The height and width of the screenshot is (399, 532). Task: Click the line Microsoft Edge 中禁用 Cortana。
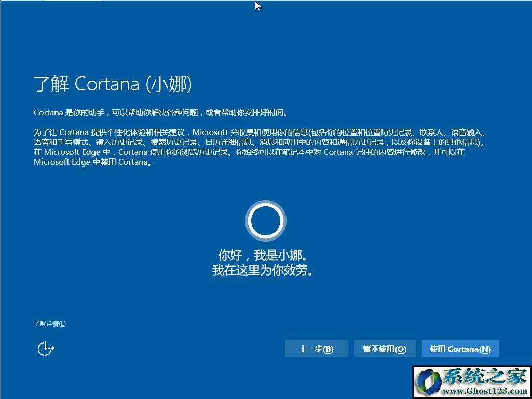click(x=92, y=162)
